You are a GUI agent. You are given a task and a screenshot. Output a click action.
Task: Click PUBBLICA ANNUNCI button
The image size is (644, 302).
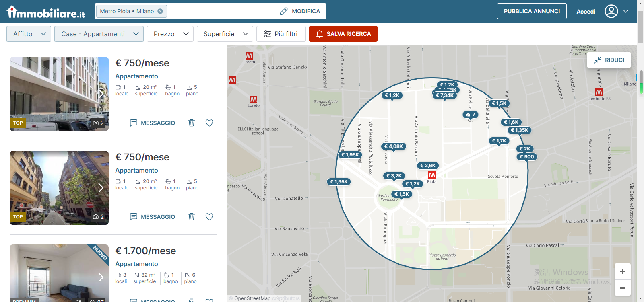point(532,11)
